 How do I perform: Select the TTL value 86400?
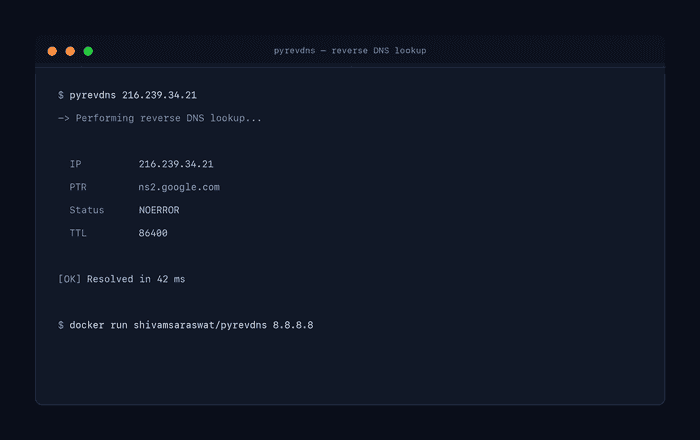point(153,233)
